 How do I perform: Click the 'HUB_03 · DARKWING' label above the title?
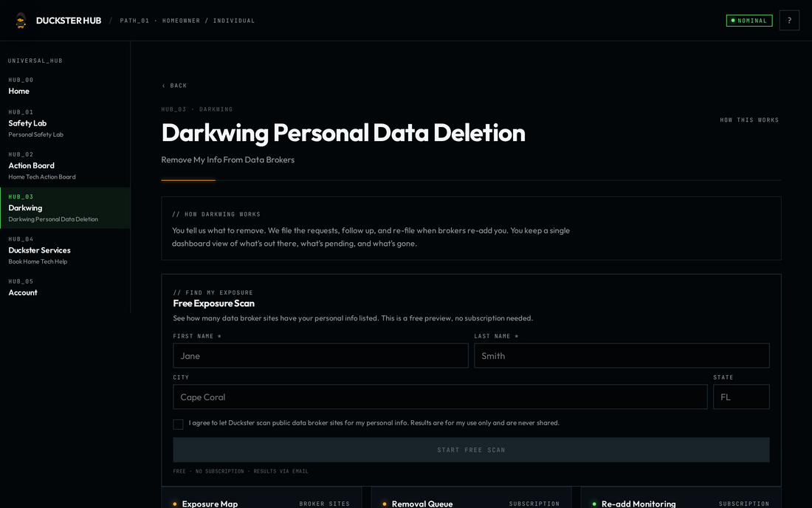click(197, 109)
